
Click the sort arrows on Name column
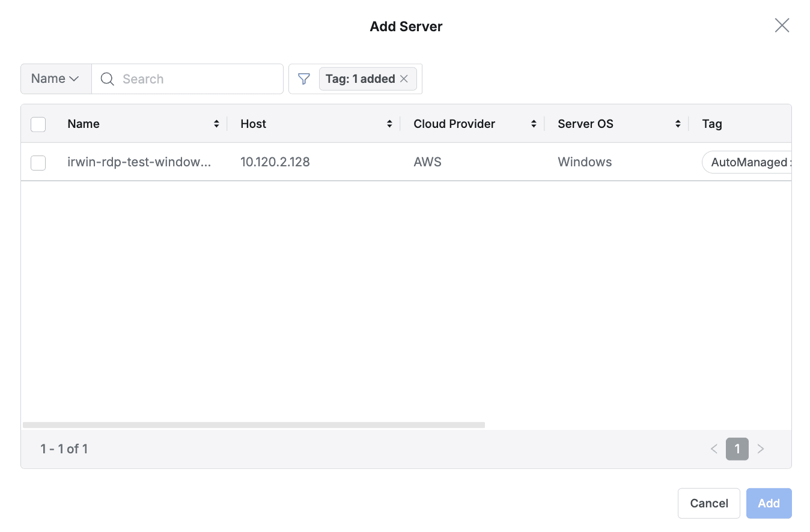[x=216, y=124]
